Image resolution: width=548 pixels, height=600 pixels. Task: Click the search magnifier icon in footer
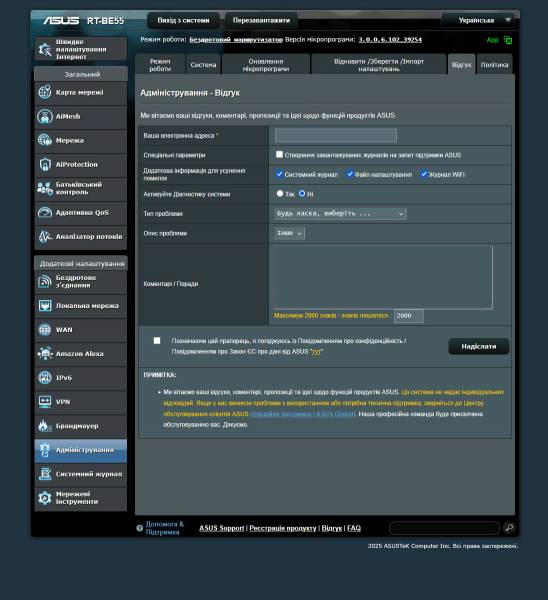coord(509,528)
